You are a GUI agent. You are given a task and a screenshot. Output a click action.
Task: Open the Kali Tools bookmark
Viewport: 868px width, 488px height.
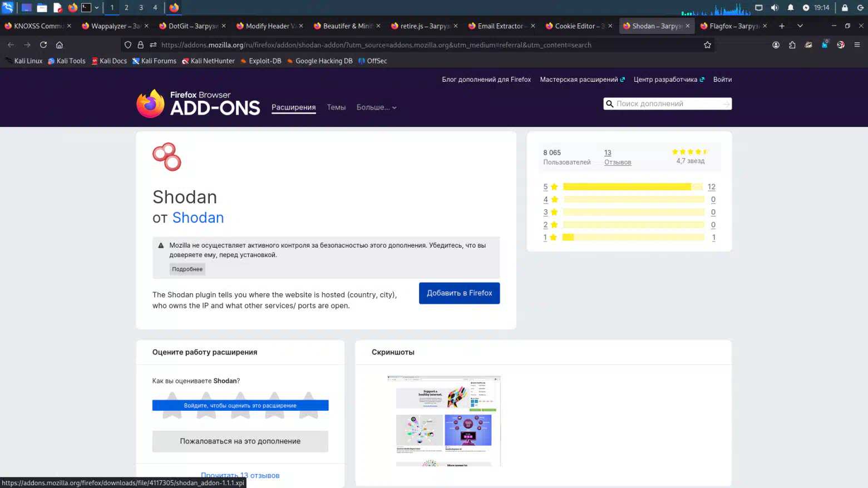click(67, 61)
